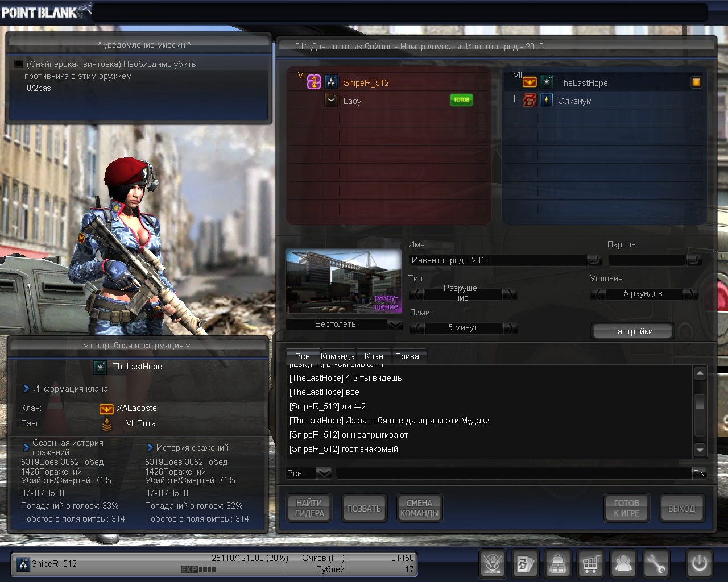Click the right arrow of the Тип selector

tap(510, 294)
